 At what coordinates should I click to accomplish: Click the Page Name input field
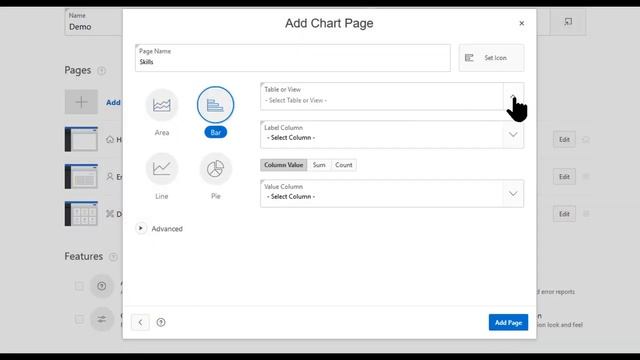(x=293, y=58)
